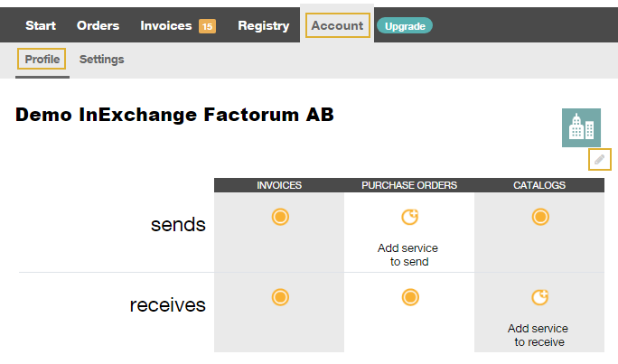The image size is (618, 364).
Task: Select the receives Purchase Orders status circle
Action: point(410,297)
